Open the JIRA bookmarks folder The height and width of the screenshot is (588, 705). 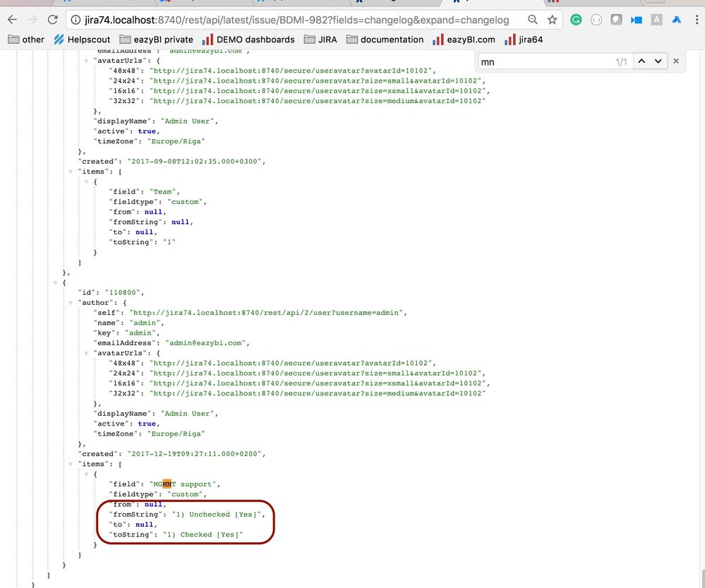click(320, 40)
